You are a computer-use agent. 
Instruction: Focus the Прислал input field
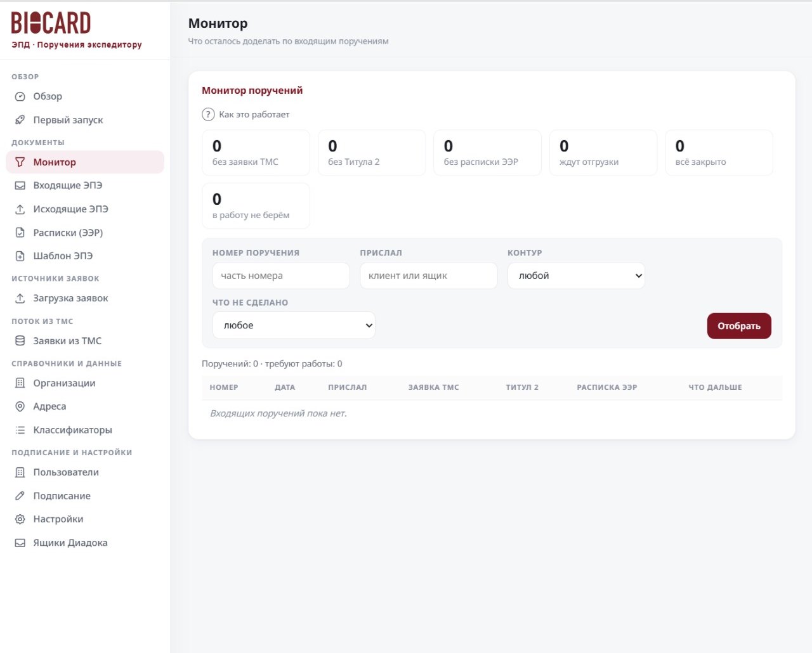tap(429, 276)
